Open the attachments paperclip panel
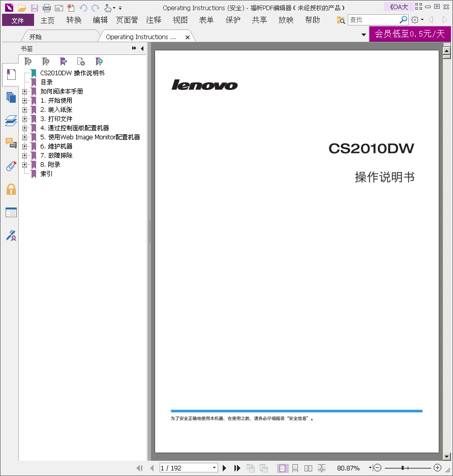This screenshot has height=476, width=453. [11, 166]
